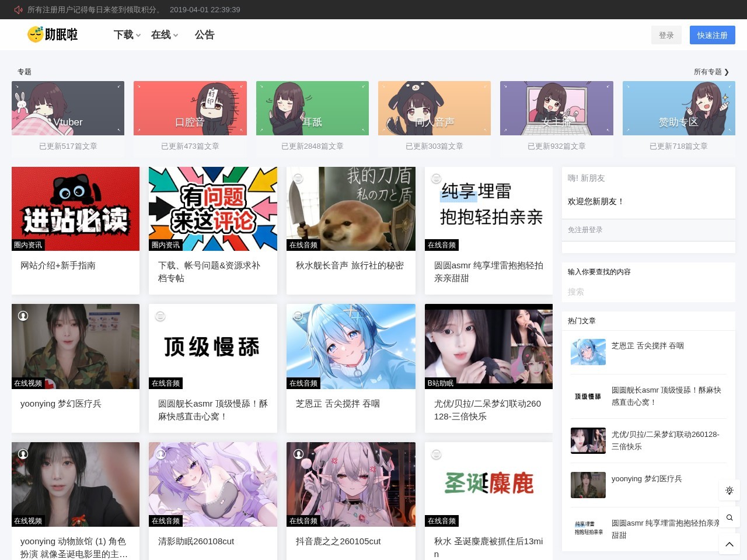The height and width of the screenshot is (560, 747).
Task: Click the 免注册登录 link
Action: click(x=585, y=230)
